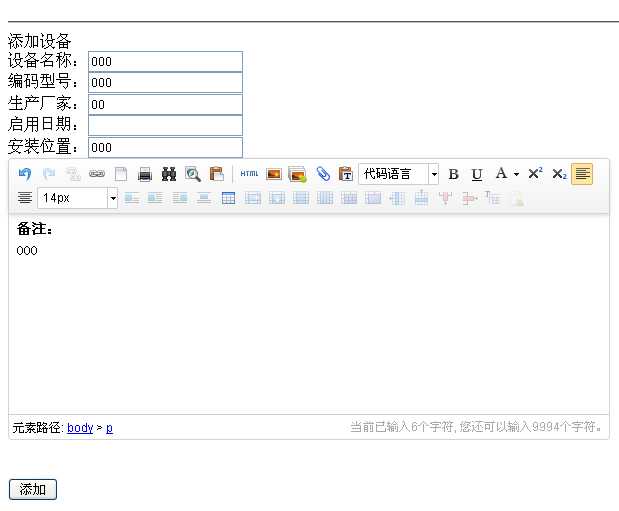
Task: Click the clipboard paste icon before HTML
Action: 217,174
